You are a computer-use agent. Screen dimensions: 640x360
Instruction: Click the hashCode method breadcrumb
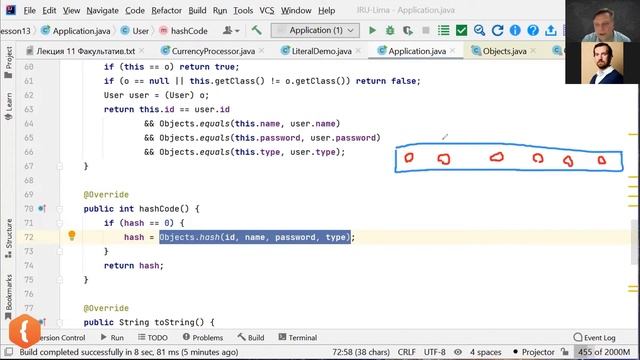coord(183,31)
